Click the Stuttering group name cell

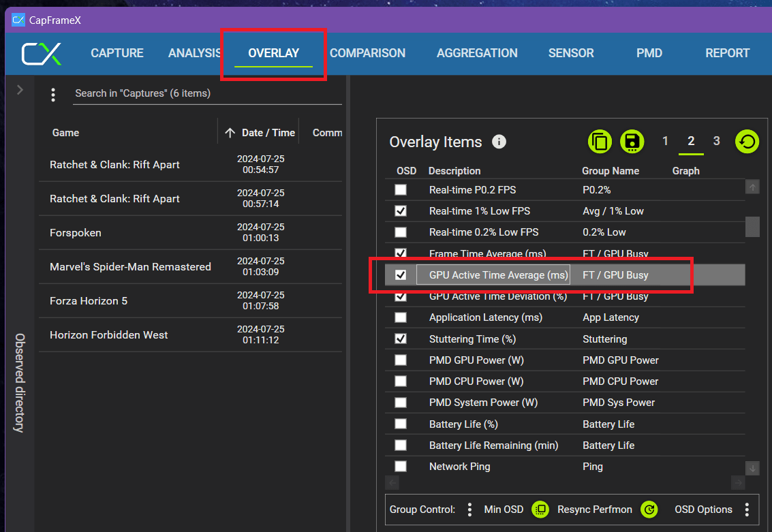click(604, 339)
